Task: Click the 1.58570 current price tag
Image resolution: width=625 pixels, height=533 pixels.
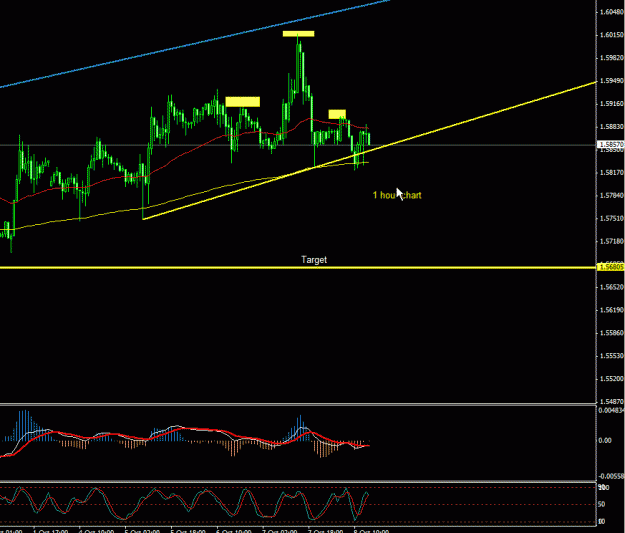Action: tap(610, 144)
